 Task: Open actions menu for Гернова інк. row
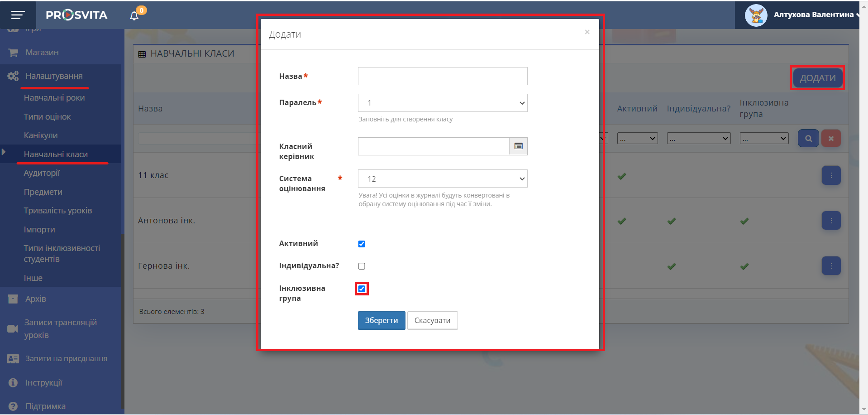tap(831, 266)
